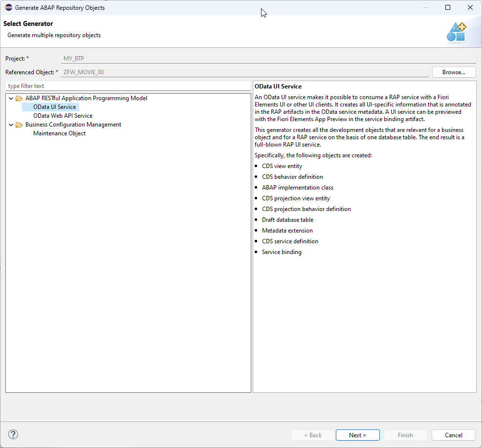
Task: Close the Generate ABAP Repository Objects dialog
Action: coord(470,7)
